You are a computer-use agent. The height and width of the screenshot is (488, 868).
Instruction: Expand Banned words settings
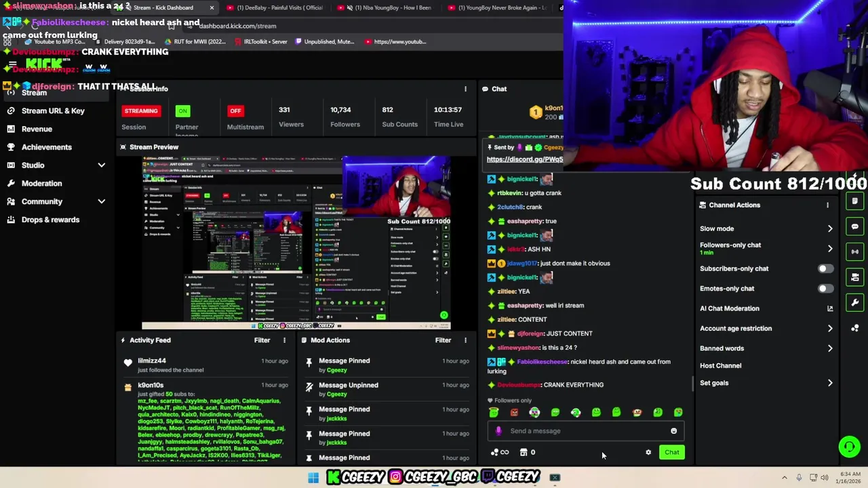pyautogui.click(x=830, y=348)
